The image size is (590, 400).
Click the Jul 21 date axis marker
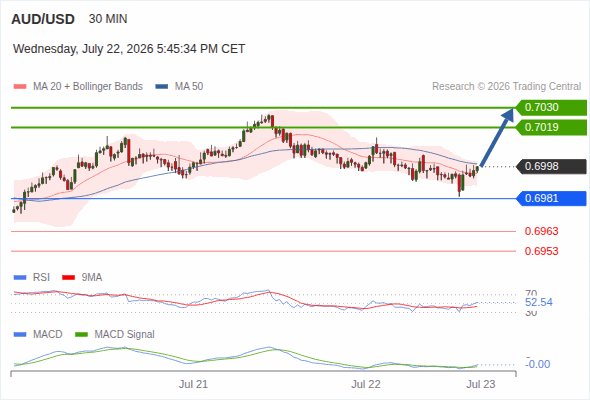click(x=193, y=384)
